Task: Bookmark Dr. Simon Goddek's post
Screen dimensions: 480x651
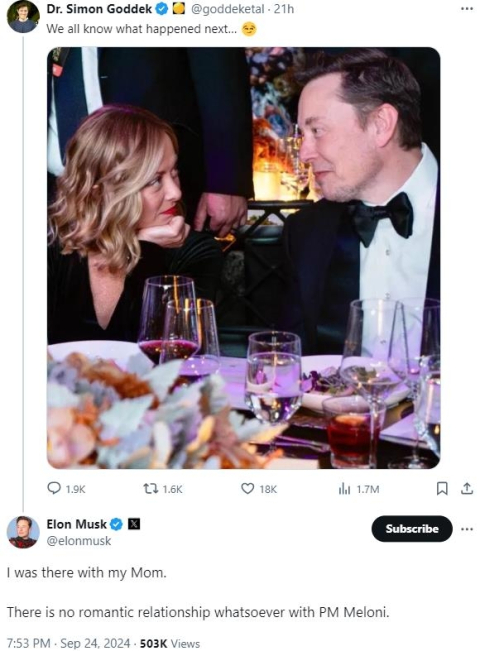Action: pos(442,489)
